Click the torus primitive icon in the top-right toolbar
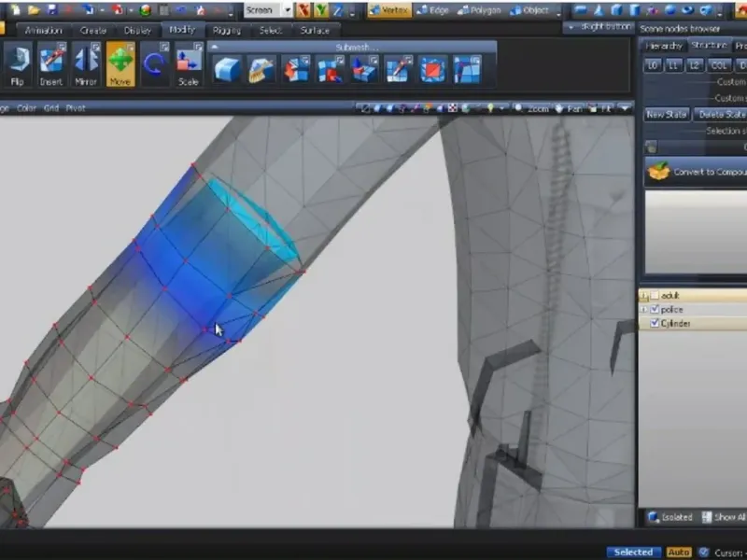 point(687,9)
